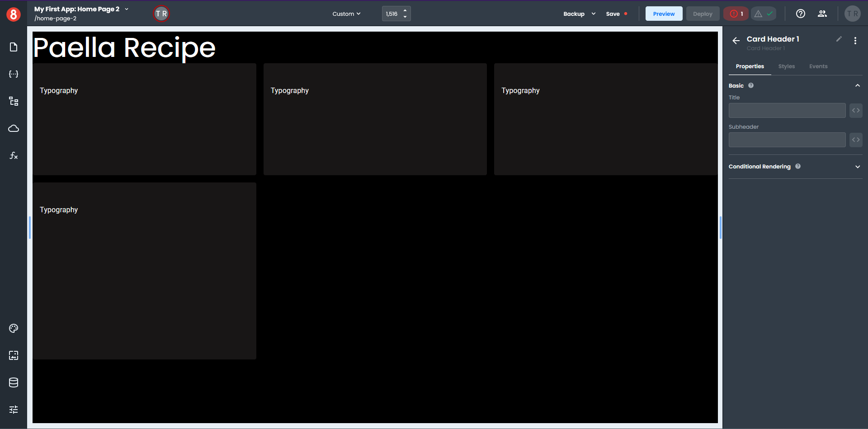Open the Database icon in sidebar
The image size is (868, 429).
point(14,382)
